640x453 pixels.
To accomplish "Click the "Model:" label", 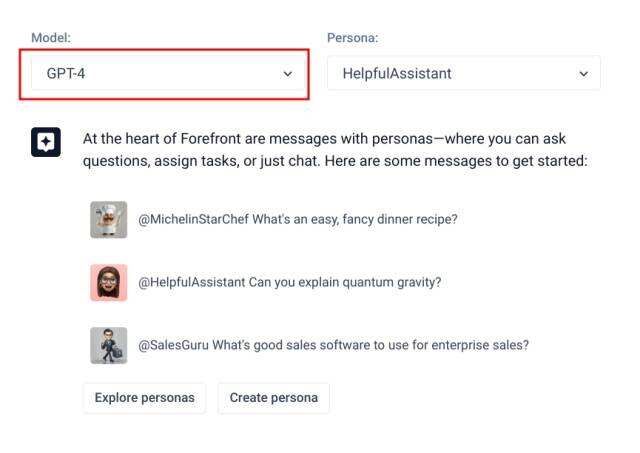I will tap(51, 38).
